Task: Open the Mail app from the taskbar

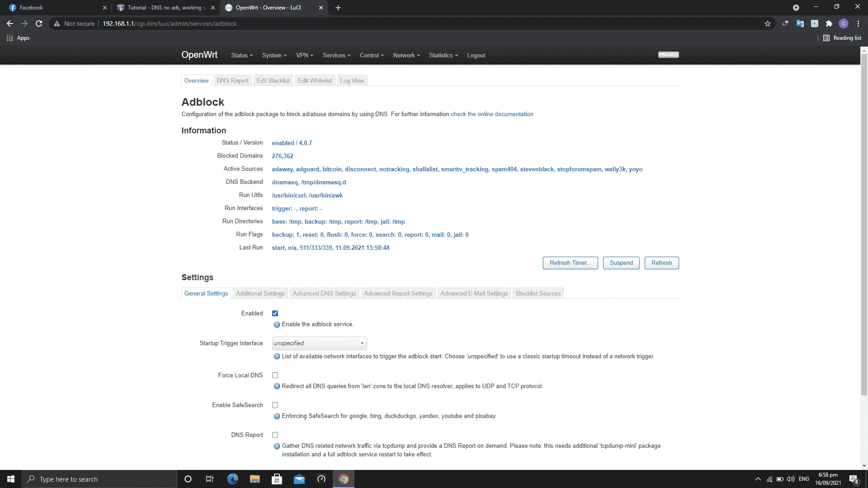Action: [299, 479]
